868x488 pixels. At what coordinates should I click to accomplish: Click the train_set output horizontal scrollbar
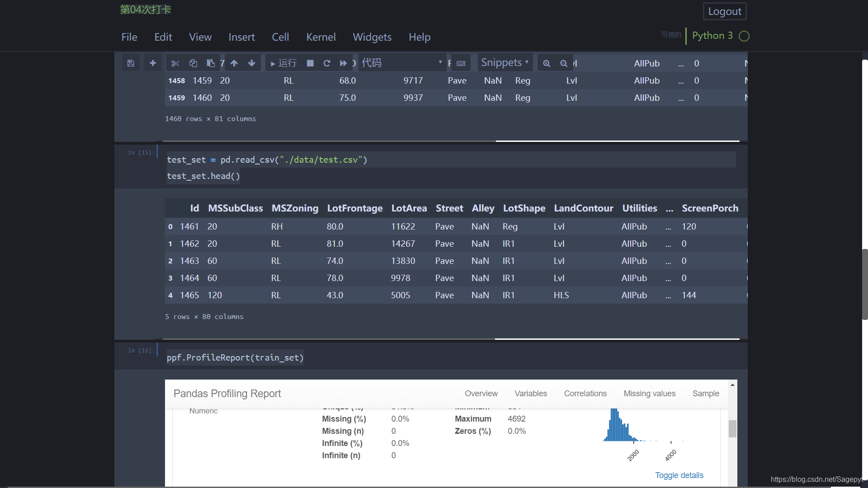[618, 141]
